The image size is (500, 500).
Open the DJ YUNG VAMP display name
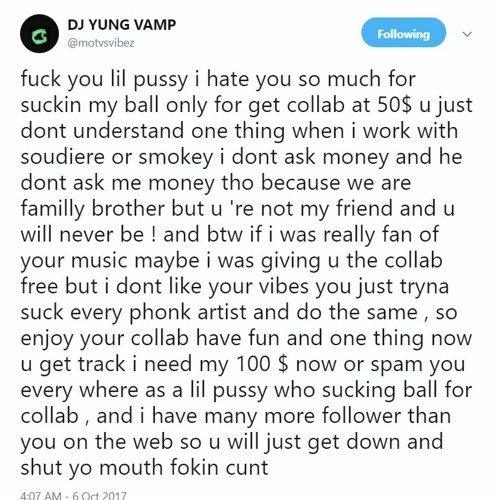click(122, 25)
